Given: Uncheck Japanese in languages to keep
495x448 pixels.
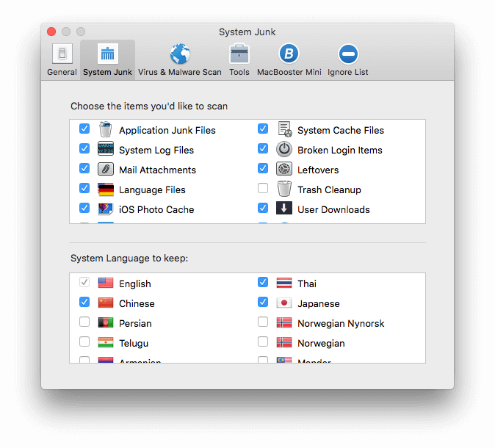Looking at the screenshot, I should tap(263, 303).
